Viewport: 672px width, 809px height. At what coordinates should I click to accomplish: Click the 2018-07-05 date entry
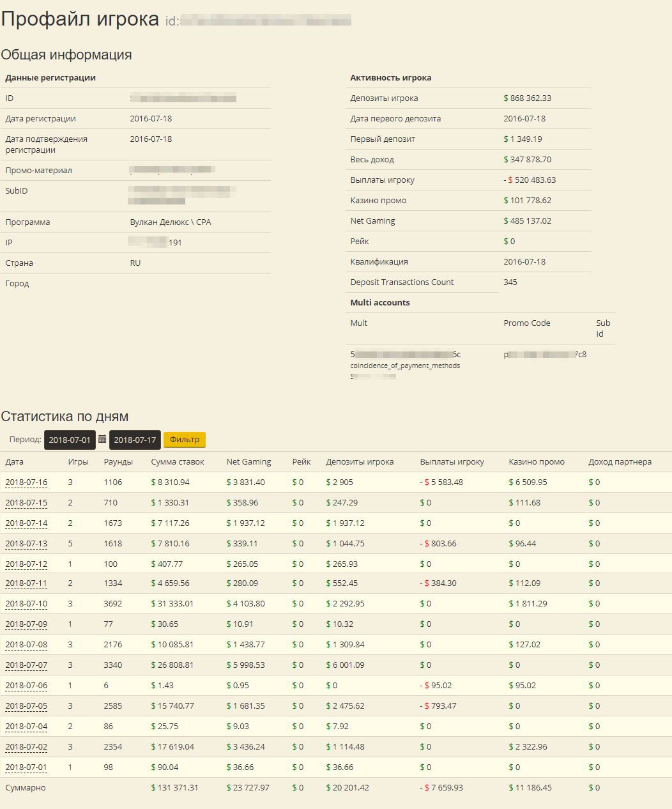(x=26, y=706)
